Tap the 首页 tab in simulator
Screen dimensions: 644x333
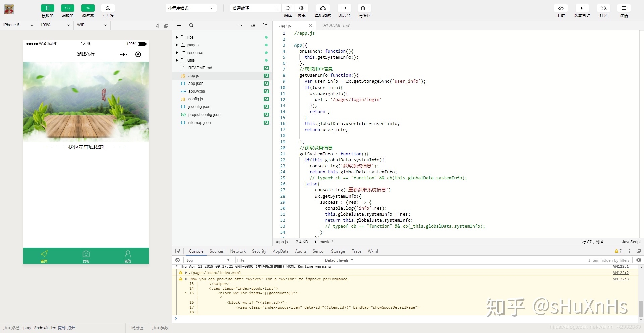click(44, 256)
